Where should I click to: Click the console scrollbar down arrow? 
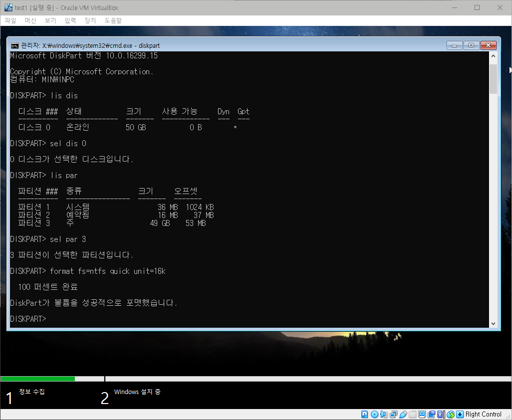493,323
